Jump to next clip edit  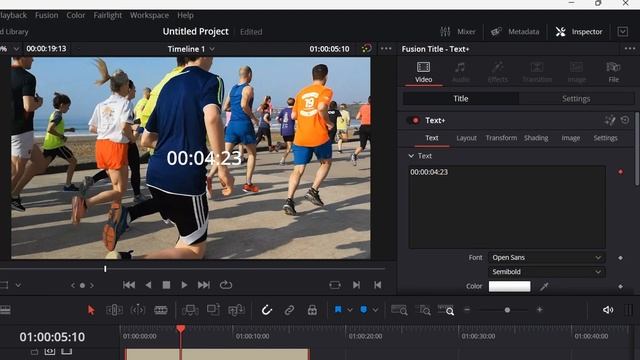(x=356, y=285)
